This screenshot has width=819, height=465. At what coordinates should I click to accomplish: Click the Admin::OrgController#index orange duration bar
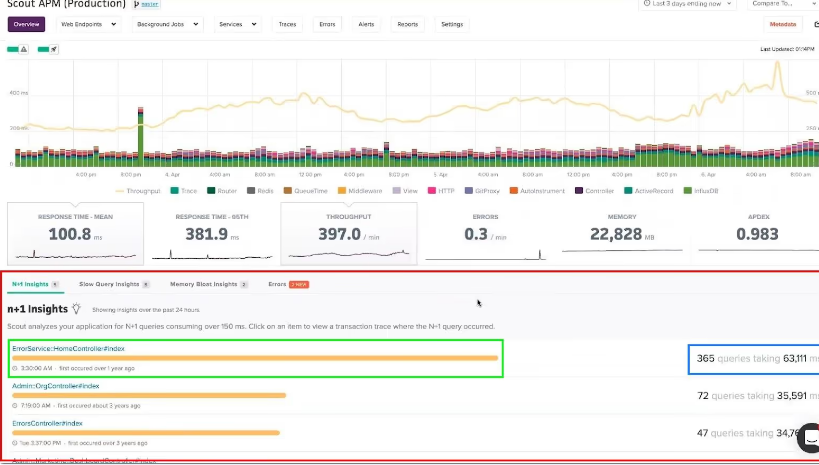pyautogui.click(x=149, y=396)
